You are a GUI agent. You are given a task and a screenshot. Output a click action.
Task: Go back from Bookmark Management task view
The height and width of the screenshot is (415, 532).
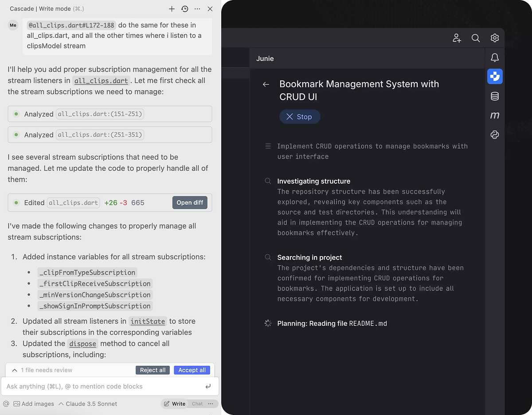pos(266,84)
